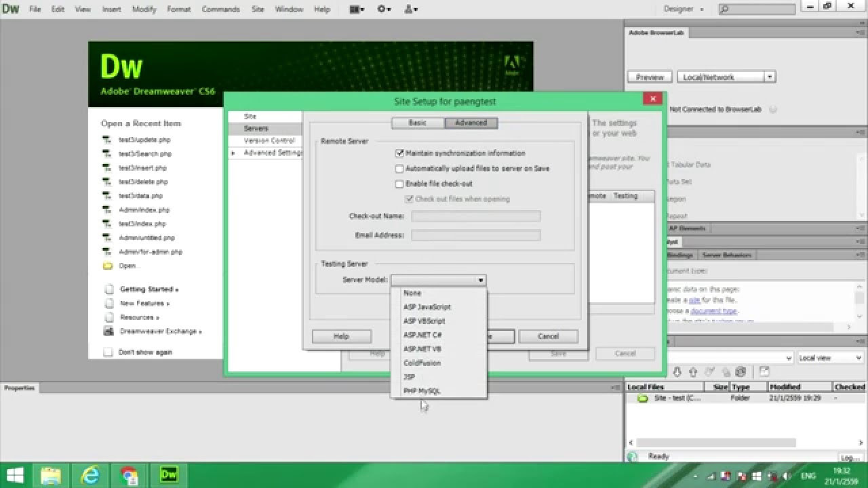This screenshot has height=488, width=868.
Task: Select None in the Server Model list
Action: tap(412, 293)
